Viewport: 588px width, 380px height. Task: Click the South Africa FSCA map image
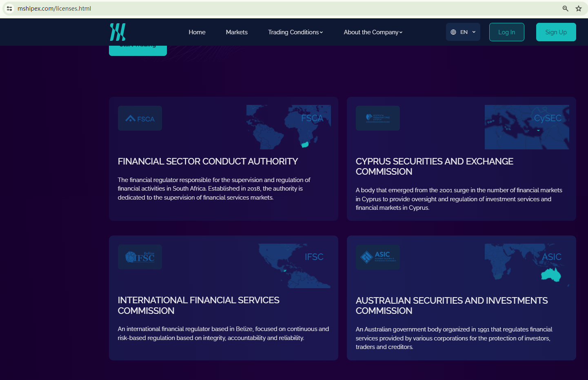click(x=288, y=127)
